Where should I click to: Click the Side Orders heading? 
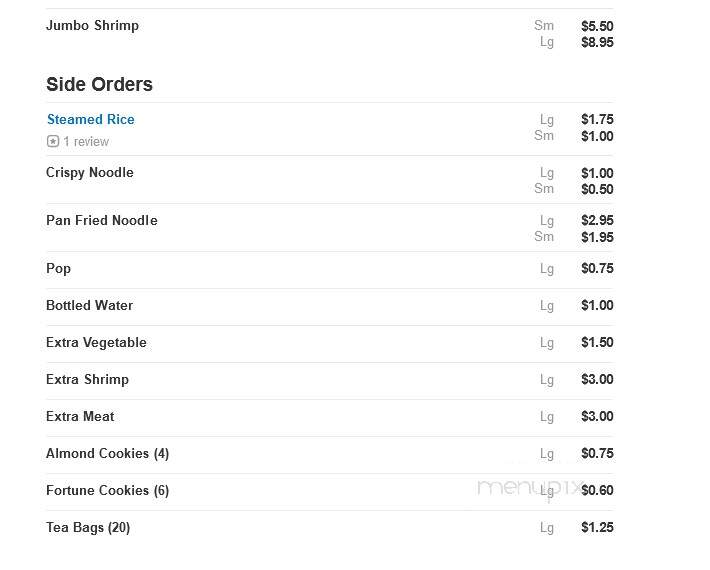click(x=99, y=84)
